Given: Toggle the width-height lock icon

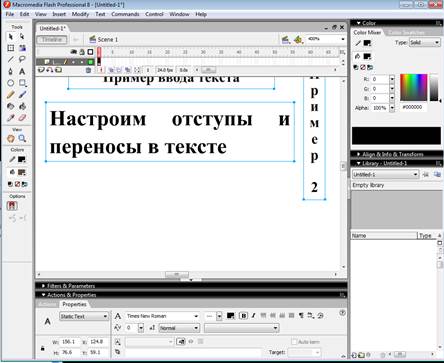Looking at the screenshot, I should coord(43,348).
